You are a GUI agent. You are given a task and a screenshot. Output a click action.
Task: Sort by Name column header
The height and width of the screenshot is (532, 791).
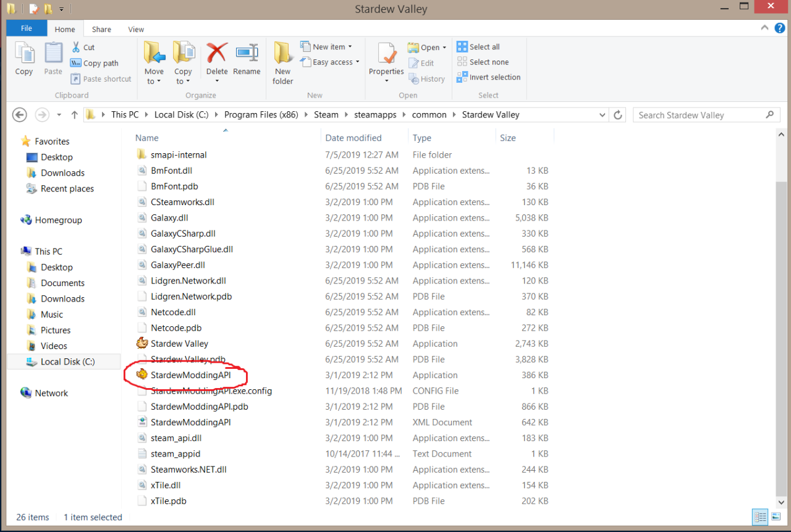(146, 138)
